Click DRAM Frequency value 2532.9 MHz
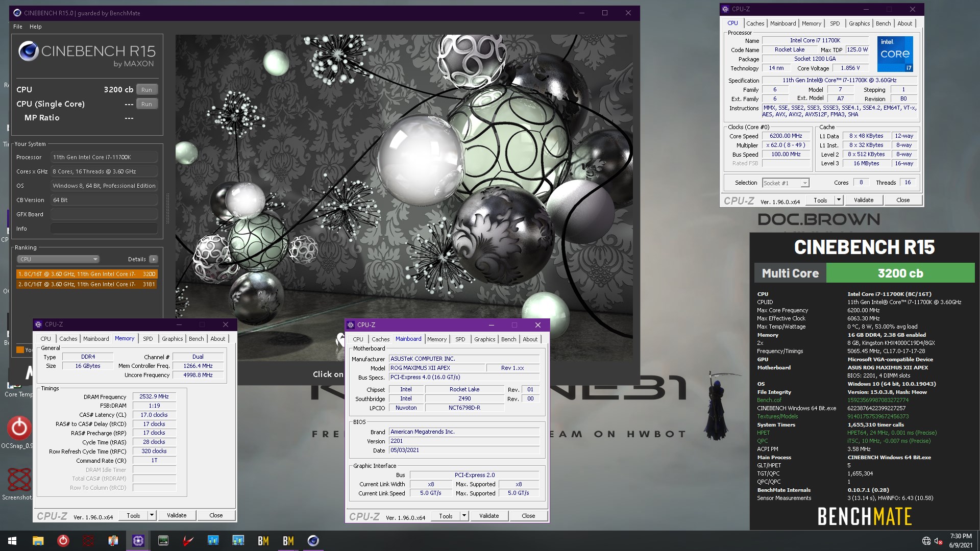This screenshot has height=551, width=980. click(x=154, y=396)
